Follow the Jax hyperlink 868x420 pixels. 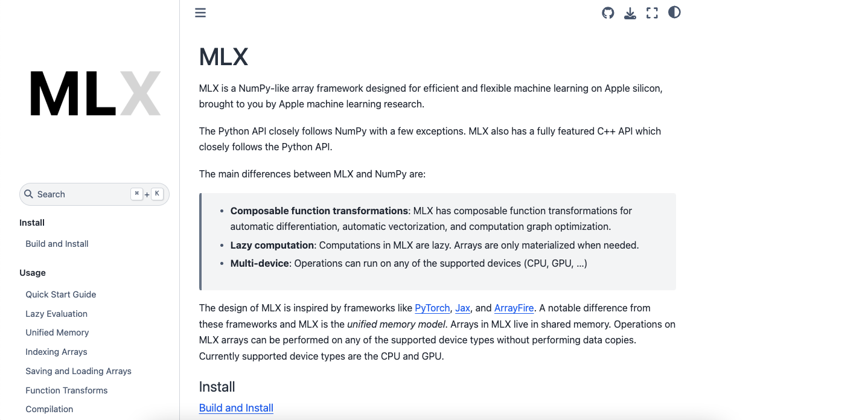[x=463, y=308]
